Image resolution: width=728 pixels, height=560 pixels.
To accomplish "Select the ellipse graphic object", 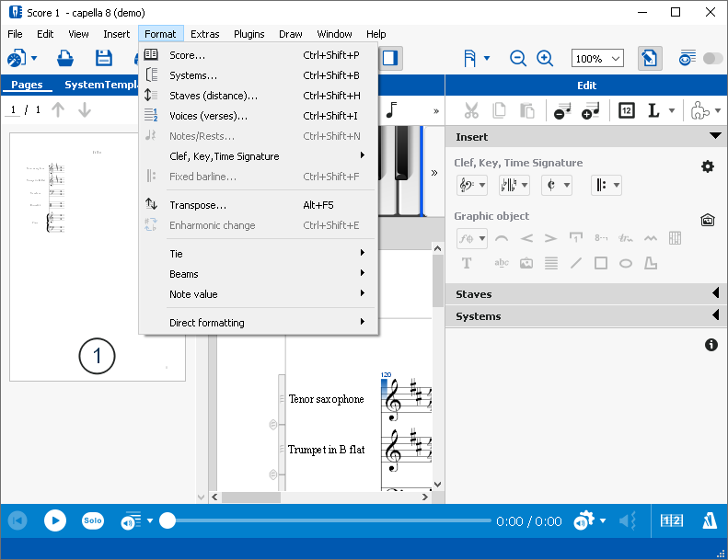I will (626, 264).
